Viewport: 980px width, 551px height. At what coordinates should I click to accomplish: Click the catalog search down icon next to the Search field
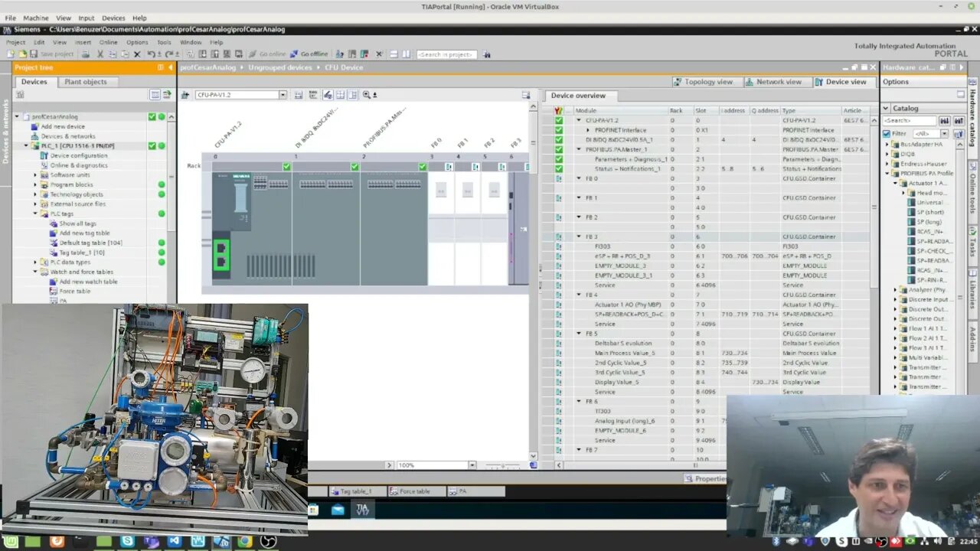(x=944, y=121)
